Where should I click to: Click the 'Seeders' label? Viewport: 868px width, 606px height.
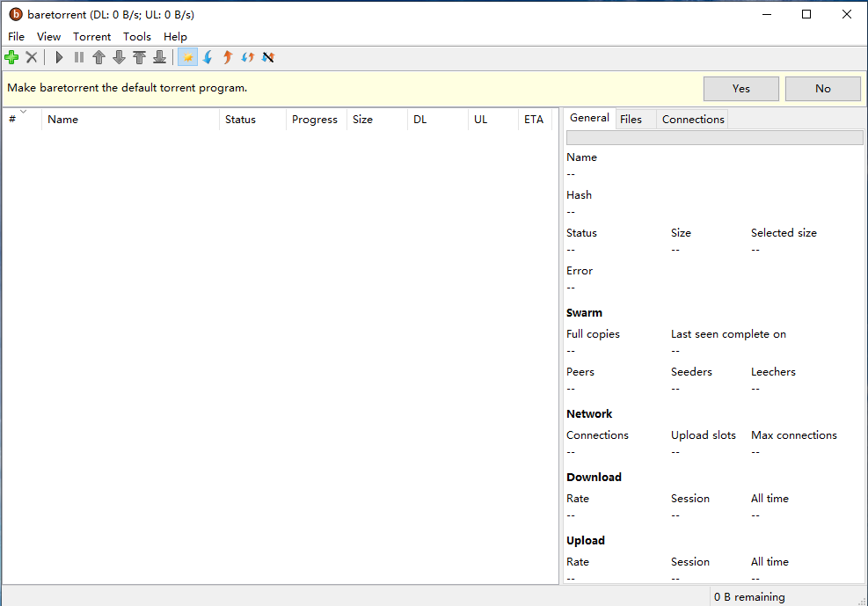(x=691, y=371)
